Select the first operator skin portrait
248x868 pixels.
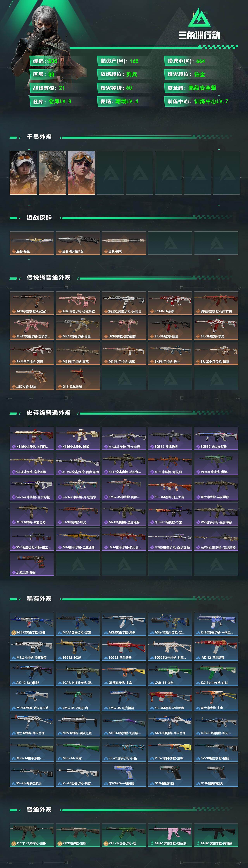[23, 173]
